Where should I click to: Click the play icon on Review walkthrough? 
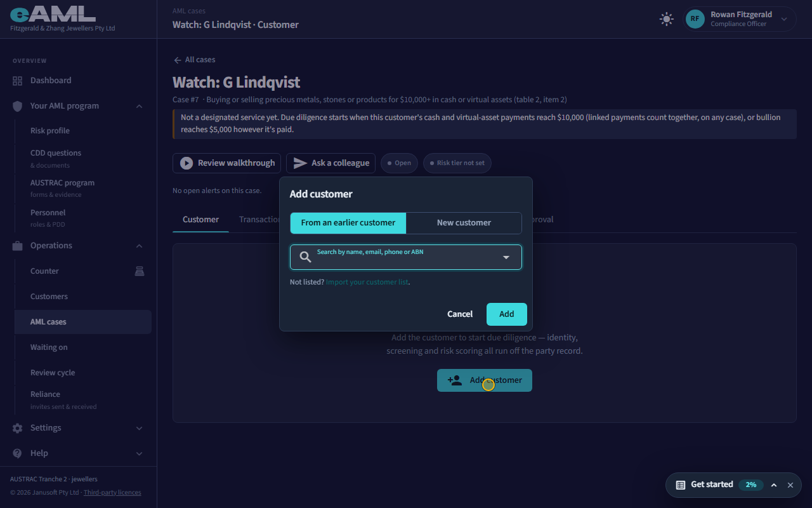click(187, 163)
